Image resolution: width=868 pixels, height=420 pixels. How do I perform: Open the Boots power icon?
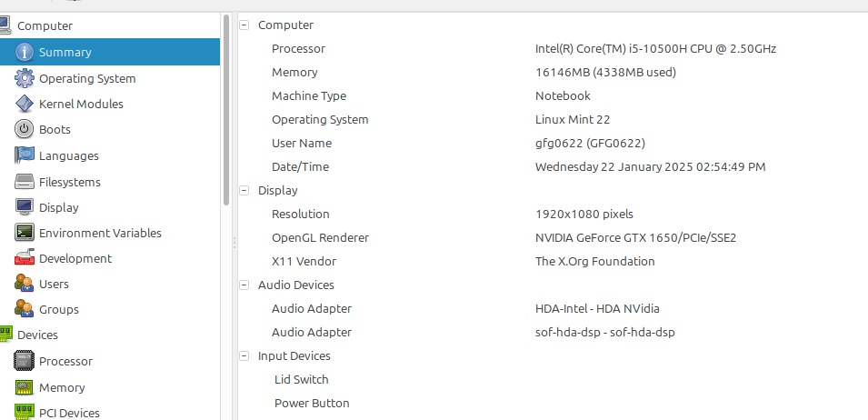pyautogui.click(x=25, y=129)
